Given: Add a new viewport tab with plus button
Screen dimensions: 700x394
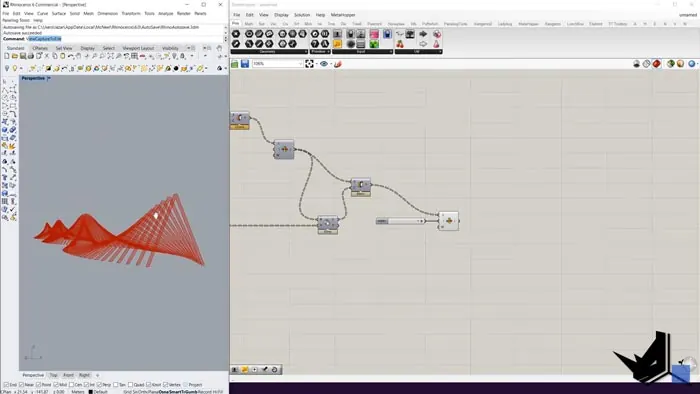Looking at the screenshot, I should tap(97, 375).
